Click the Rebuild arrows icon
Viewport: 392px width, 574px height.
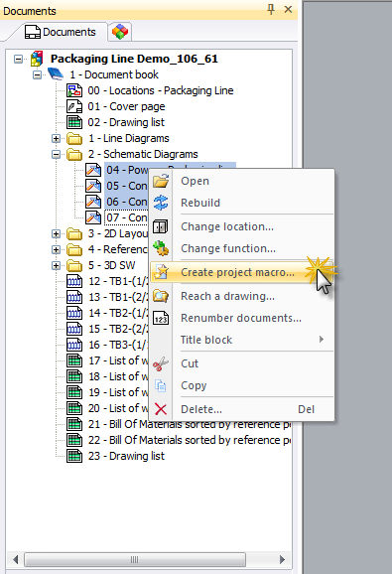[161, 203]
